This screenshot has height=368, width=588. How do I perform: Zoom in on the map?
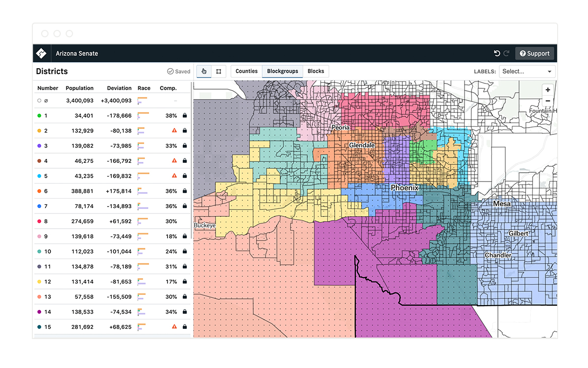547,90
